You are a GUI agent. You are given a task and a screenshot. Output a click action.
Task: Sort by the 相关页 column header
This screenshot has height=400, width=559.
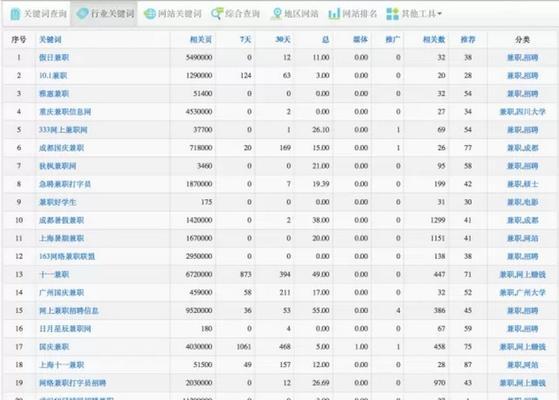tap(201, 40)
